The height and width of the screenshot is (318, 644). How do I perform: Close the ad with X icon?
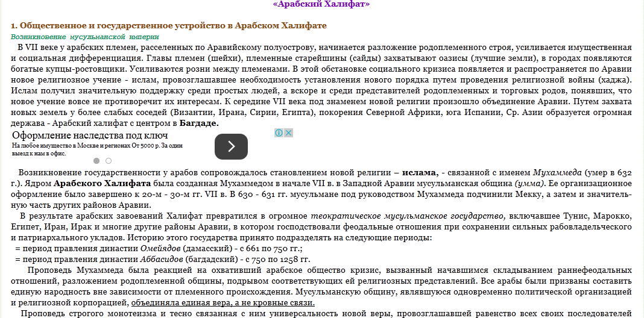(x=289, y=133)
